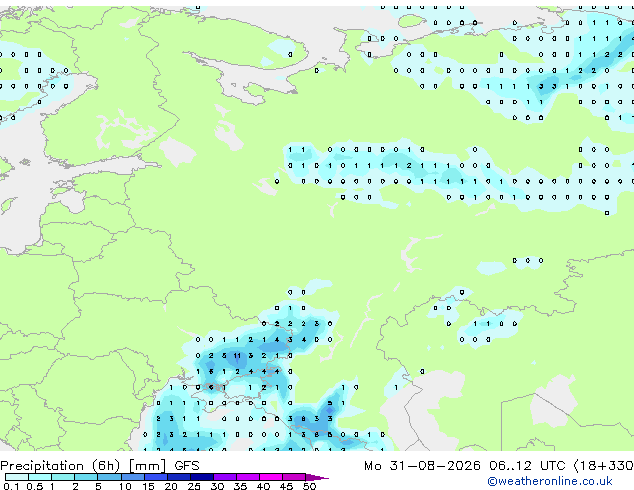Click the '50' legend scale label
Screen dimensions: 634x490
point(309,486)
